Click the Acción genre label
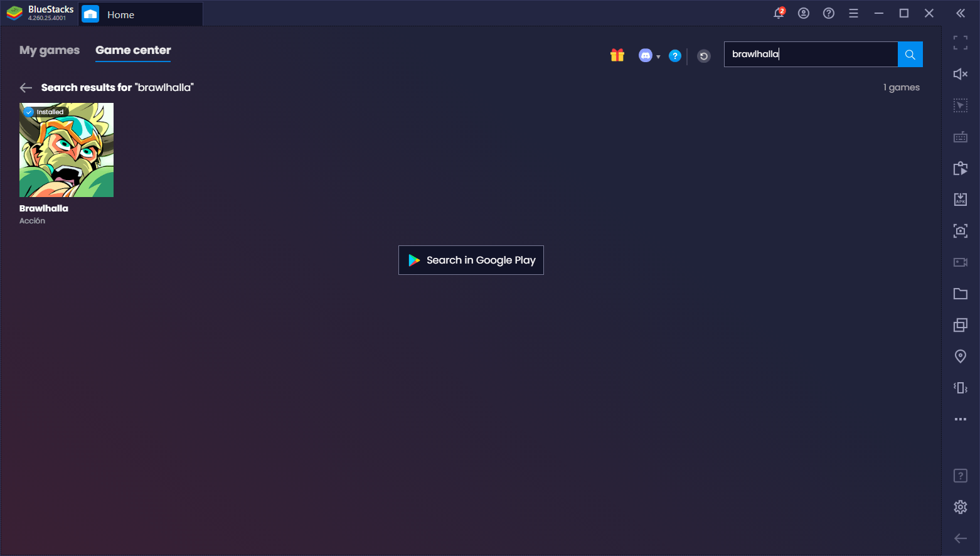This screenshot has height=556, width=980. (x=32, y=221)
